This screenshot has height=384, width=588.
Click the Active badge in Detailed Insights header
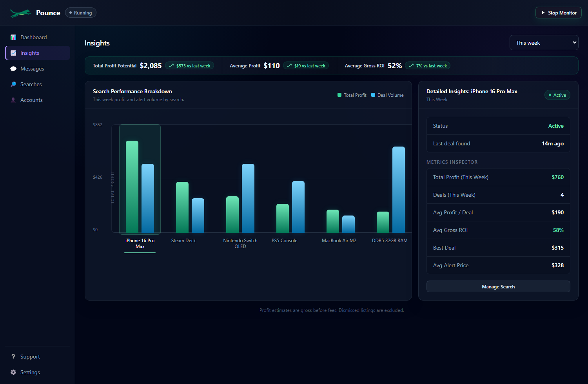point(557,95)
